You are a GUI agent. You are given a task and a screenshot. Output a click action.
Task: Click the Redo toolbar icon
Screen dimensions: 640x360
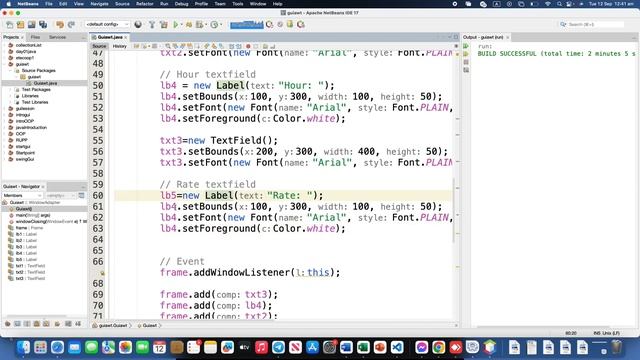coord(71,24)
